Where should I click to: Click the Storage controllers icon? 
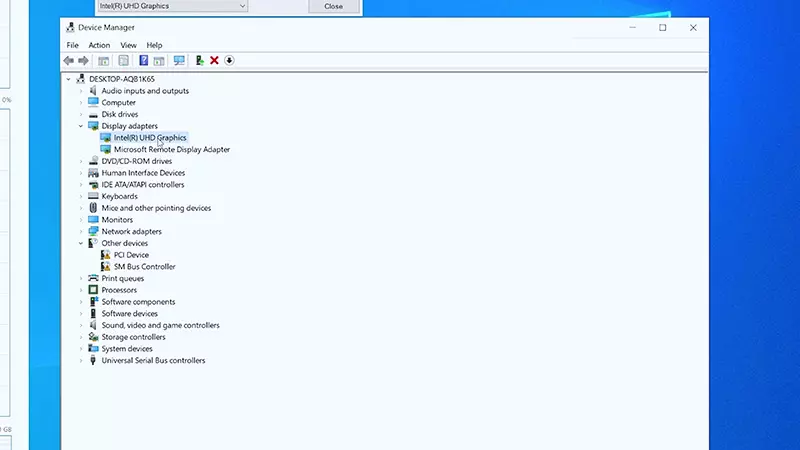pyautogui.click(x=93, y=337)
